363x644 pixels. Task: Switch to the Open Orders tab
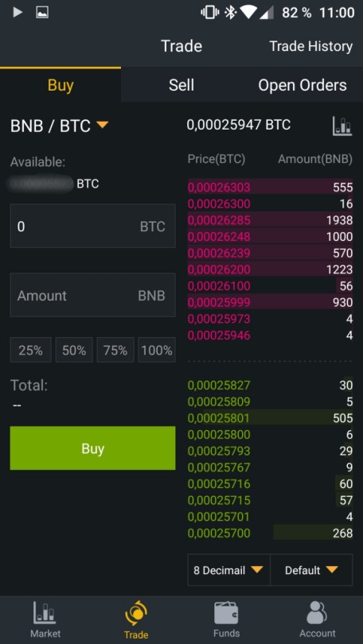302,85
